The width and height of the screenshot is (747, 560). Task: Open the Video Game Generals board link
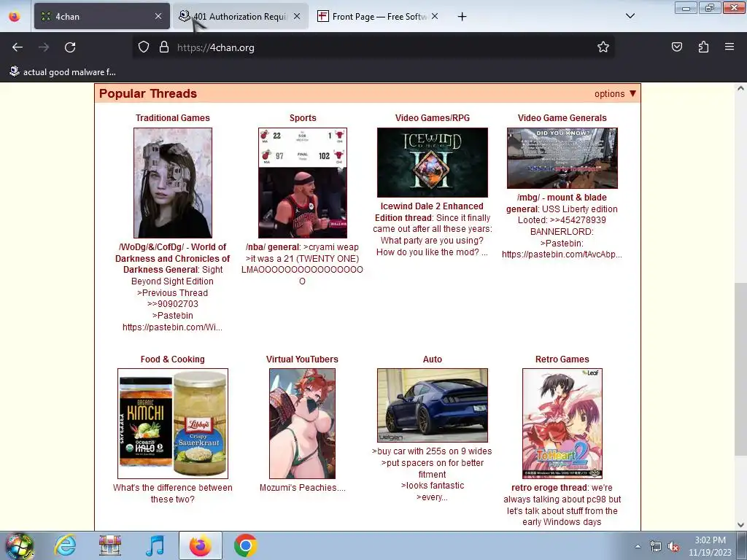tap(562, 117)
